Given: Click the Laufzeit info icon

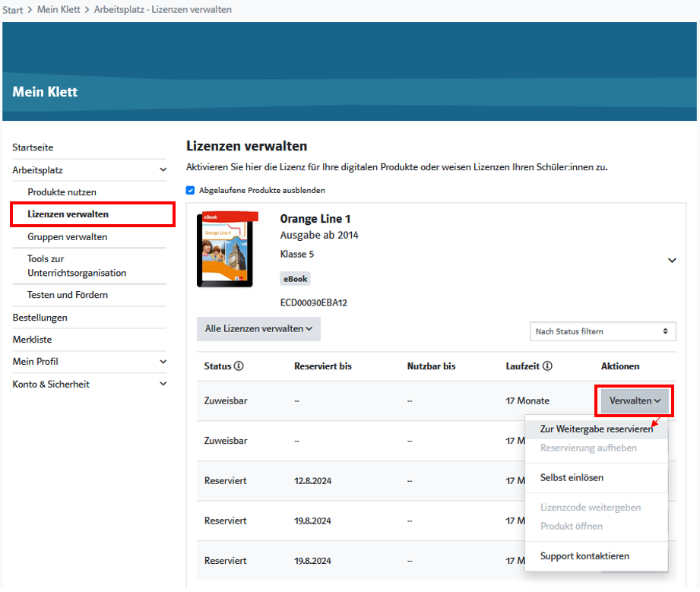Looking at the screenshot, I should click(x=547, y=366).
